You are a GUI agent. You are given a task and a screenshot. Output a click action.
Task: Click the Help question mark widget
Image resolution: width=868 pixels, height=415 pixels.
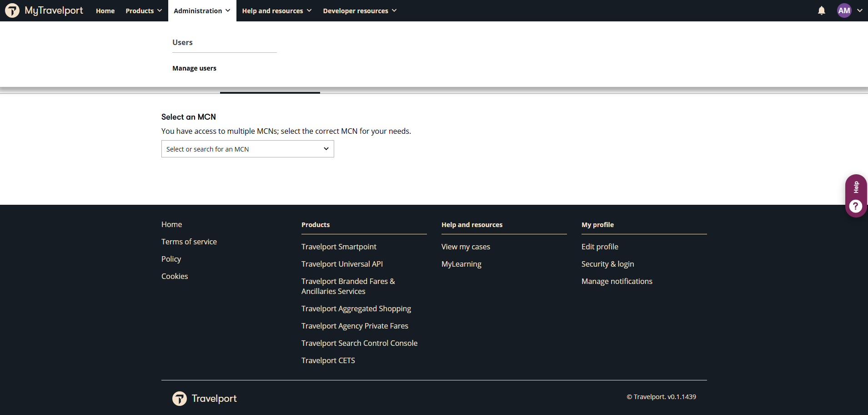point(856,206)
